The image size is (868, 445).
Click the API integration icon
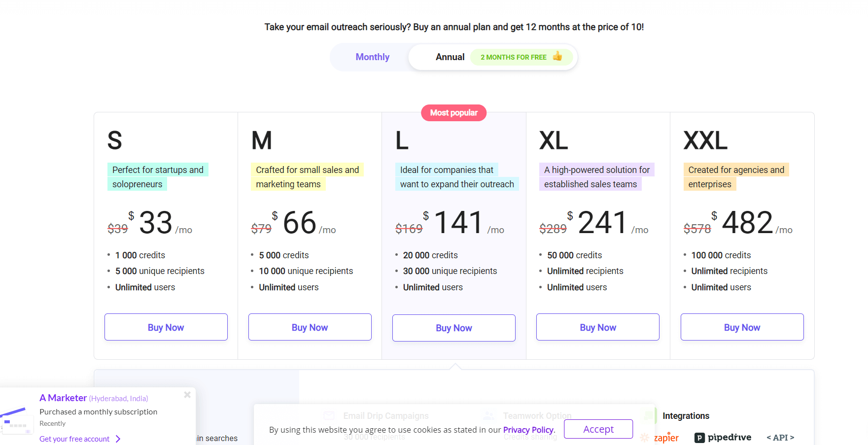[x=780, y=438]
